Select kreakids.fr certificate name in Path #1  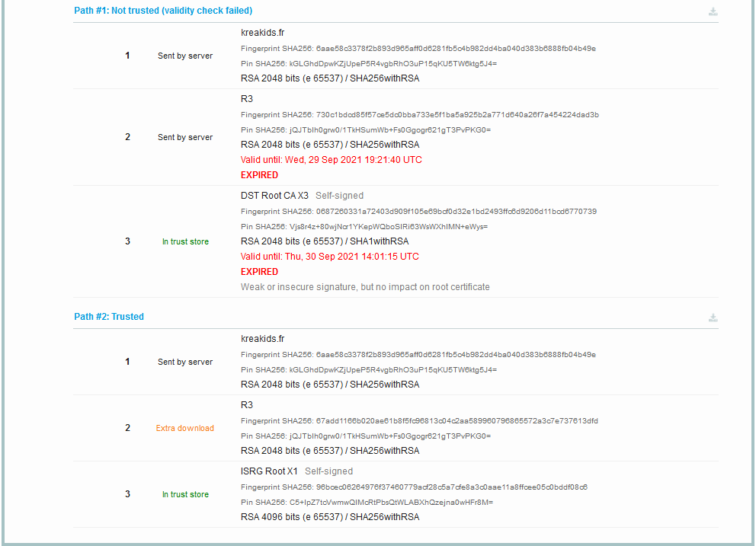[x=261, y=33]
